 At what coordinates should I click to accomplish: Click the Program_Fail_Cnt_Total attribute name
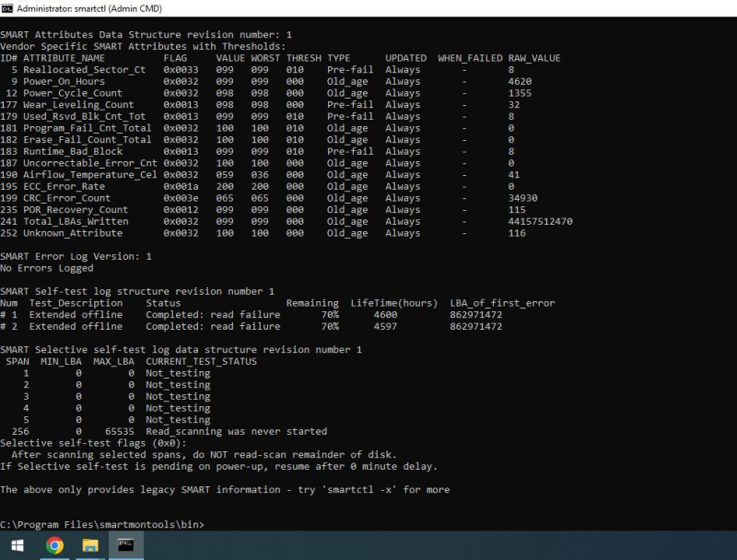[x=87, y=128]
